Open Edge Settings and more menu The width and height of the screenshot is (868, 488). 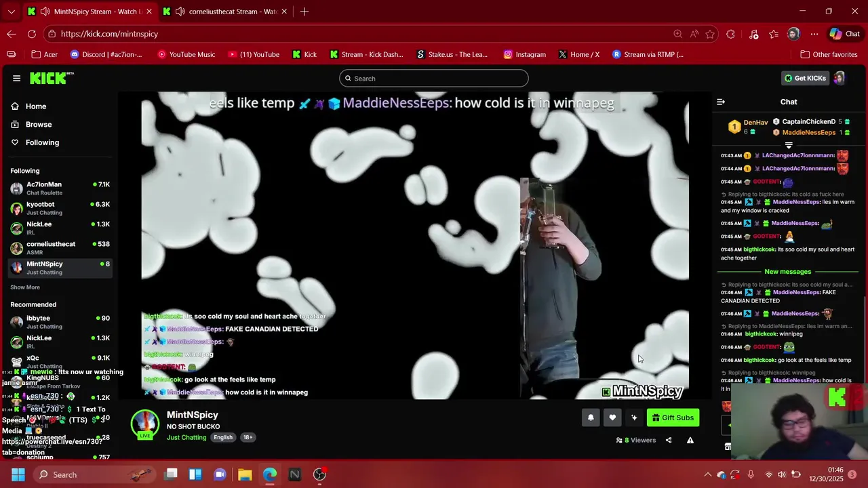pyautogui.click(x=814, y=34)
